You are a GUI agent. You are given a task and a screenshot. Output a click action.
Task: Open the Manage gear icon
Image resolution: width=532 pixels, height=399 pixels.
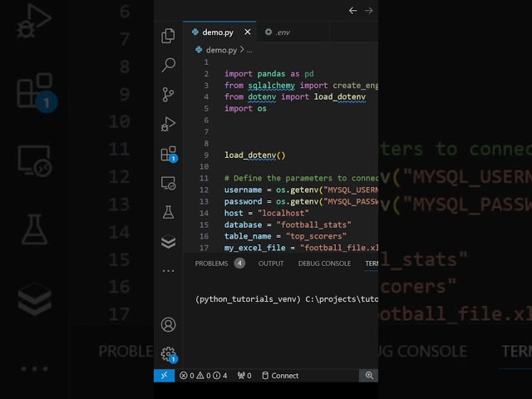(x=169, y=353)
